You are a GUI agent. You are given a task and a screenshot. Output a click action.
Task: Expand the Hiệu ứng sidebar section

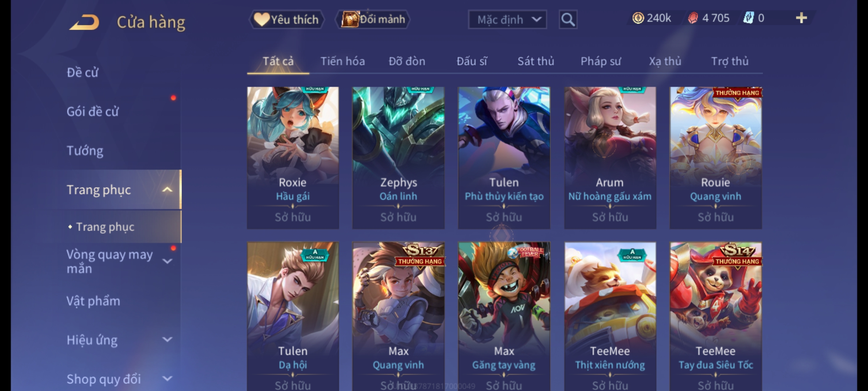click(x=167, y=340)
